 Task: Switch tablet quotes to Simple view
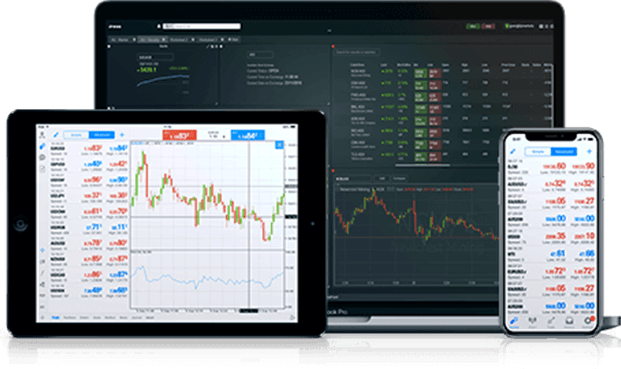76,135
